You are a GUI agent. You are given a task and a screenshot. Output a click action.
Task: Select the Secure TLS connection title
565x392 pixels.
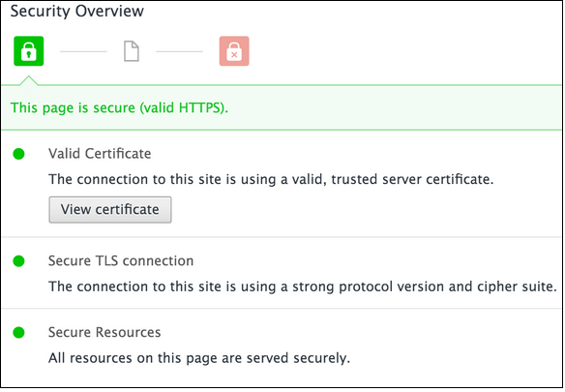(121, 260)
